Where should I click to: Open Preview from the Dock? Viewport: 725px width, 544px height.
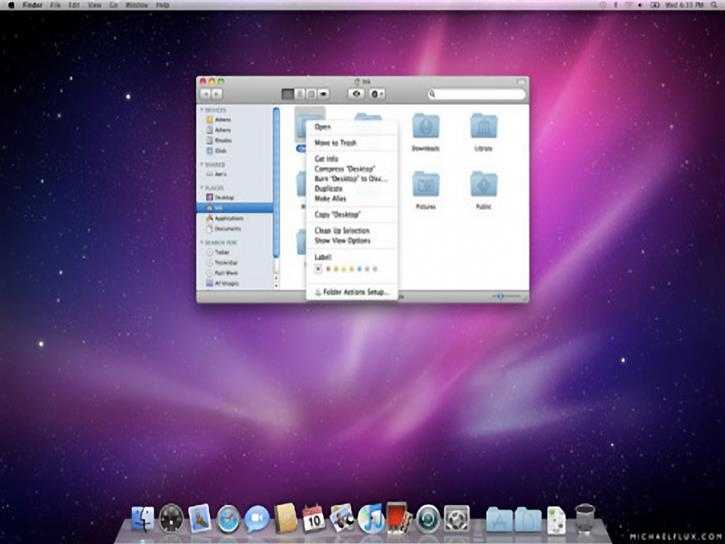(x=342, y=519)
